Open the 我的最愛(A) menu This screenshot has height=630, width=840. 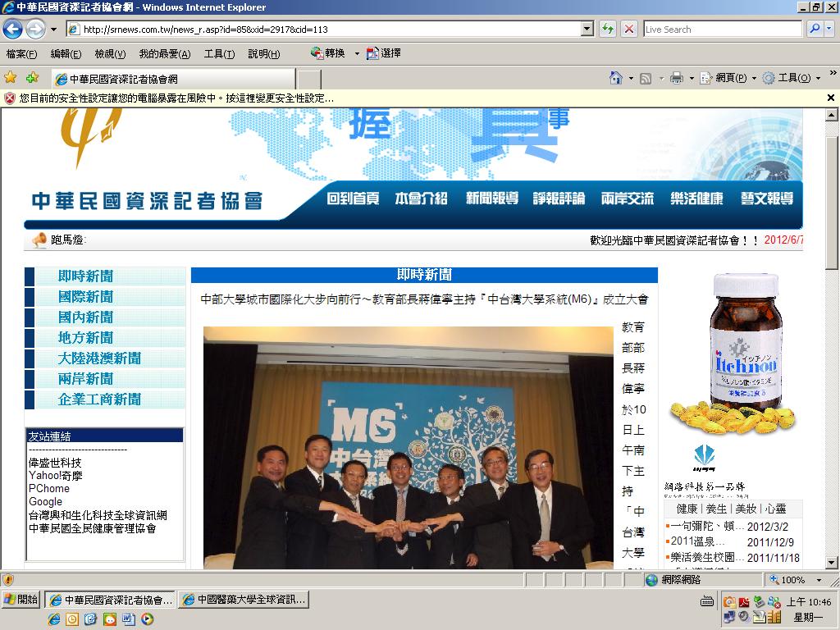tap(164, 53)
